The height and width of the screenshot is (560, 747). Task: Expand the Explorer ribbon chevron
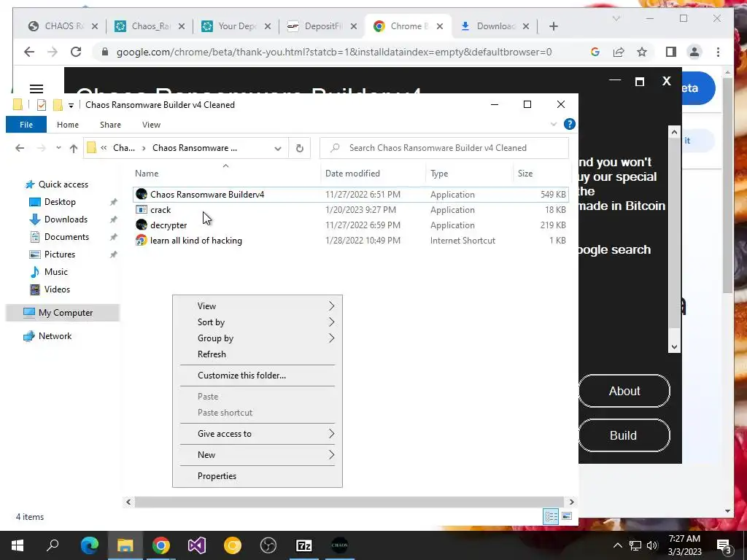(x=554, y=124)
